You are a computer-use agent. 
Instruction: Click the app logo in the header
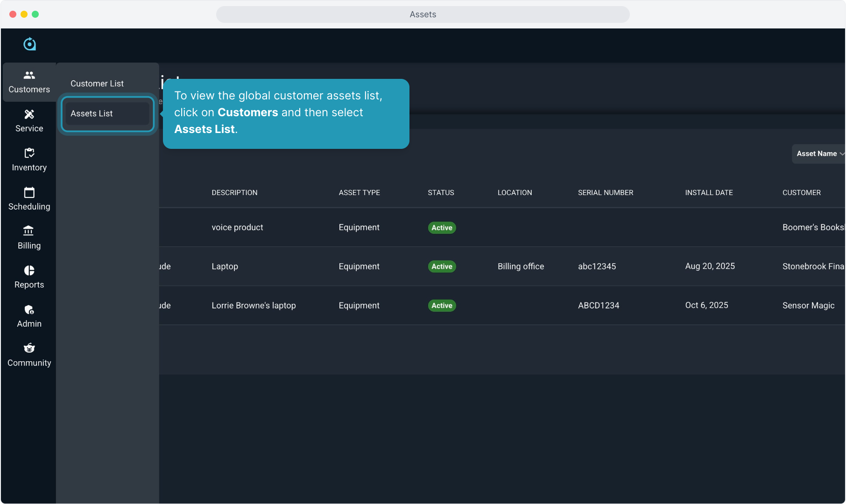[29, 44]
